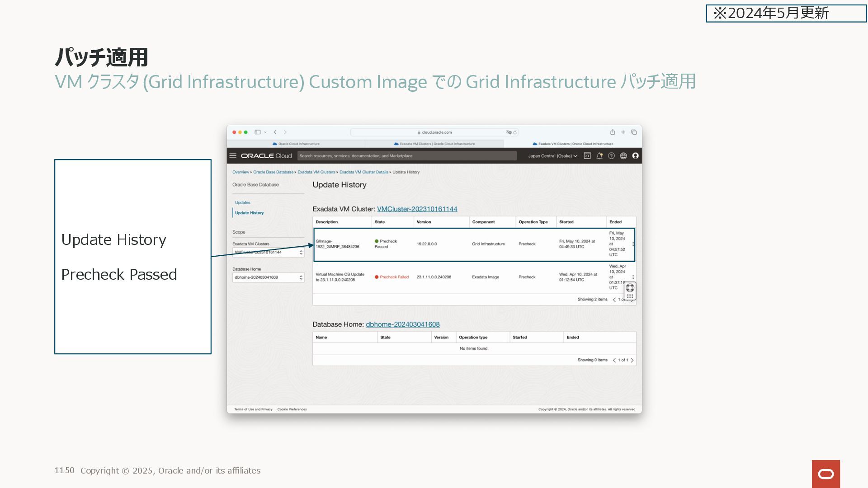The image size is (868, 488).
Task: Open the Cloud Shell developer tools icon
Action: (x=587, y=155)
